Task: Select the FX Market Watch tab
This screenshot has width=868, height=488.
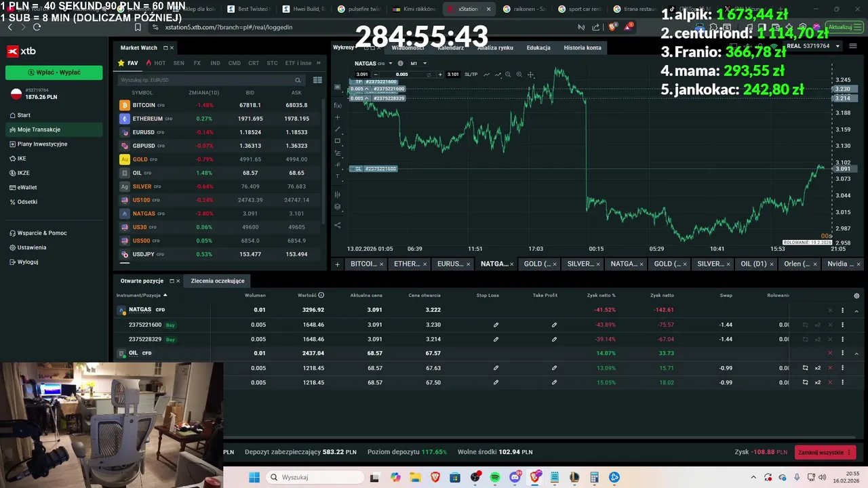Action: coord(197,63)
